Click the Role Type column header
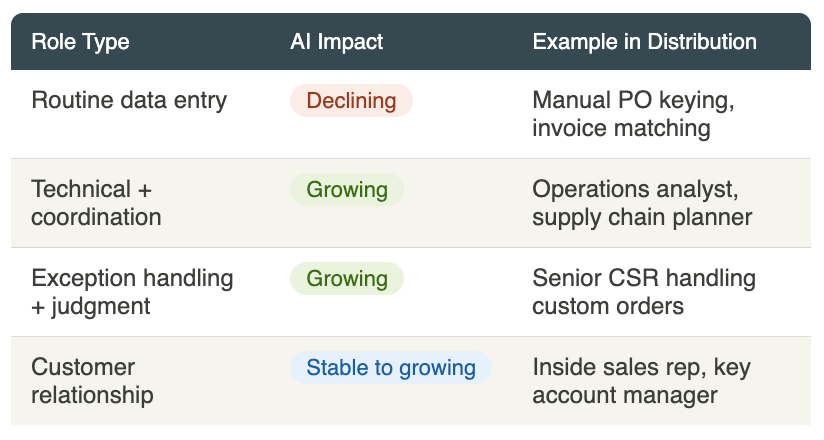824x440 pixels. (x=80, y=42)
